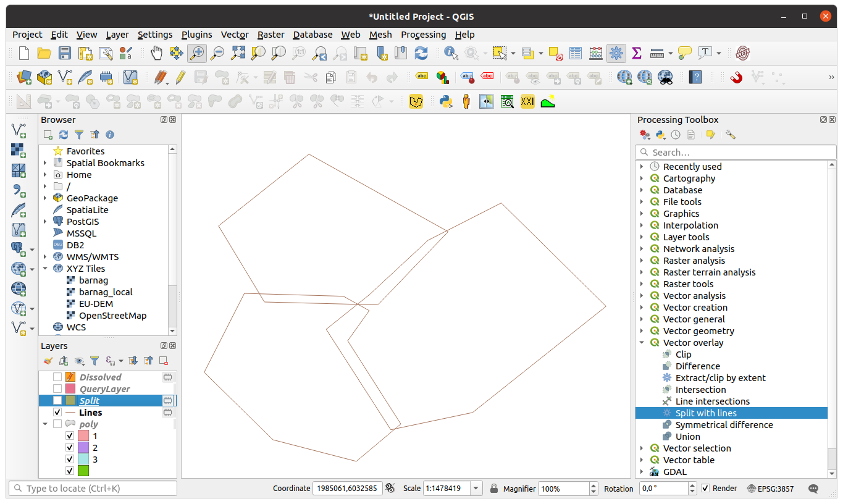
Task: Toggle the poly group checkbox
Action: [57, 424]
